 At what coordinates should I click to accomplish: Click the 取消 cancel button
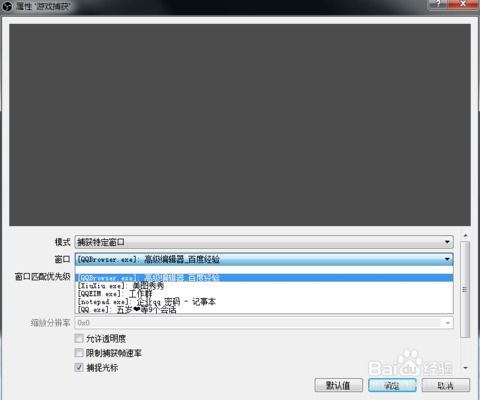(446, 385)
